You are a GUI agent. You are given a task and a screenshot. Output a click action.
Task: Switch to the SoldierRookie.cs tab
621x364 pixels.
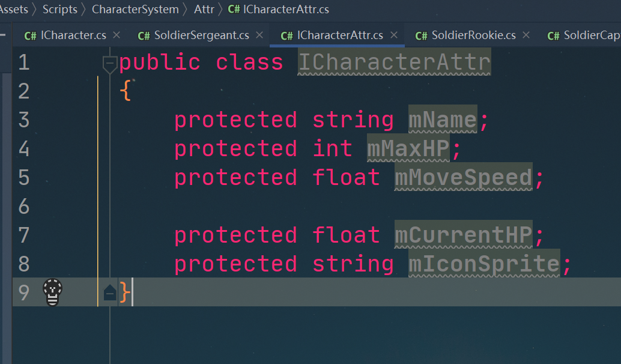tap(473, 35)
